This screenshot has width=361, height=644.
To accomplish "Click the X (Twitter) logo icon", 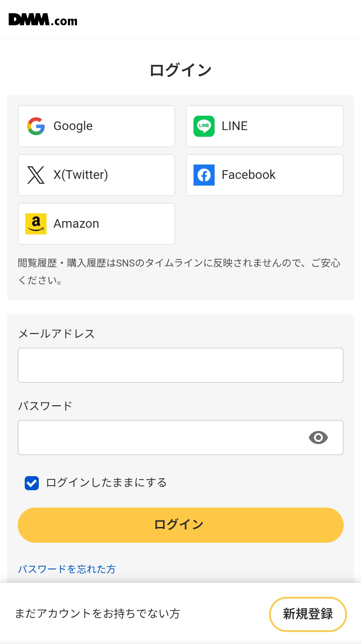I will [x=36, y=175].
